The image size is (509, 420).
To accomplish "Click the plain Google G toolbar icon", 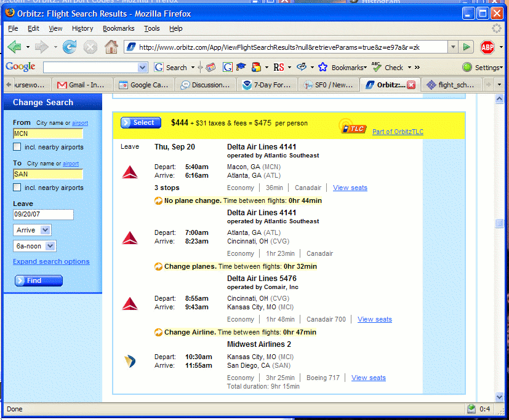I will click(228, 67).
